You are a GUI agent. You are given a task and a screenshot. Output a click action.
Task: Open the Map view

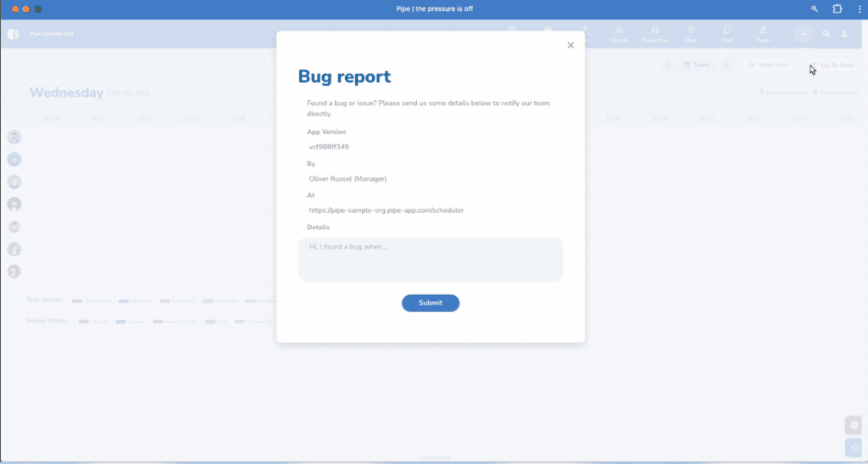[691, 34]
